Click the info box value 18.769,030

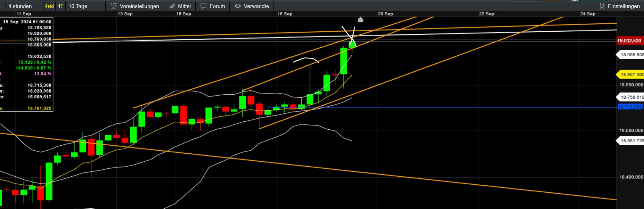click(x=39, y=39)
